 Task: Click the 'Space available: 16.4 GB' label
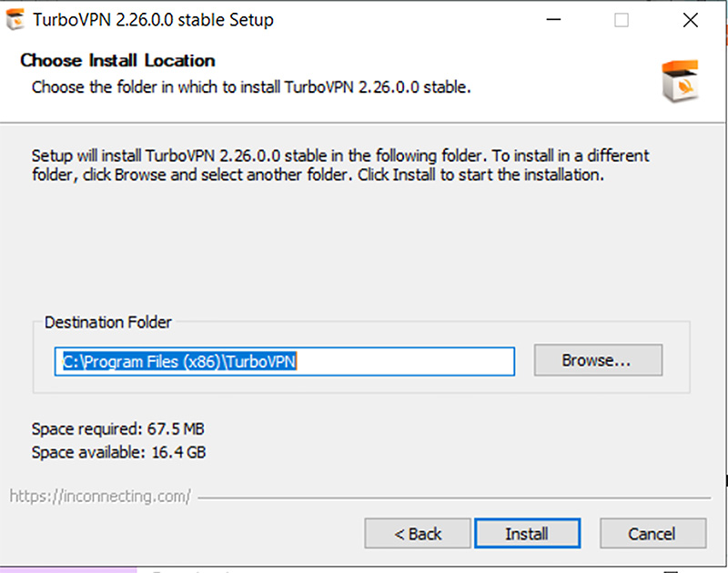click(118, 452)
